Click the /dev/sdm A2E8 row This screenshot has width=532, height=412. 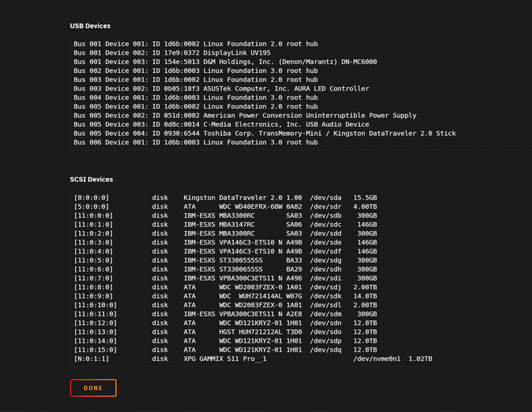click(226, 314)
